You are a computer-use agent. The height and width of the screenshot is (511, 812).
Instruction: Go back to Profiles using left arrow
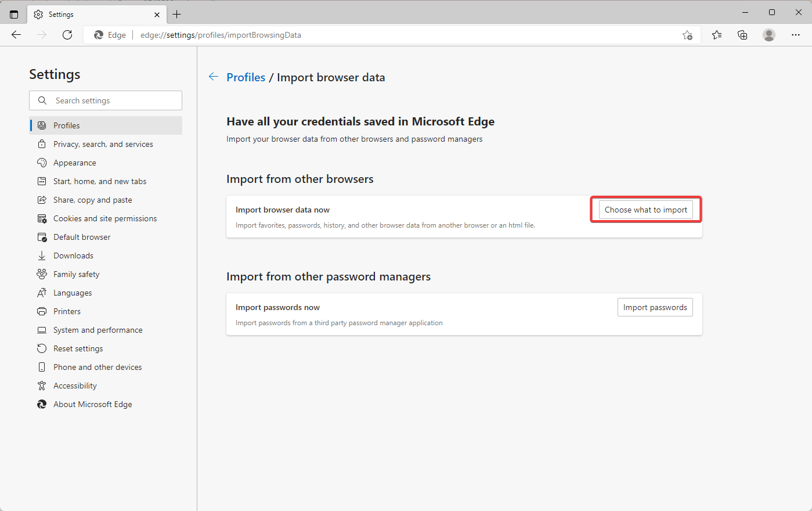tap(214, 77)
